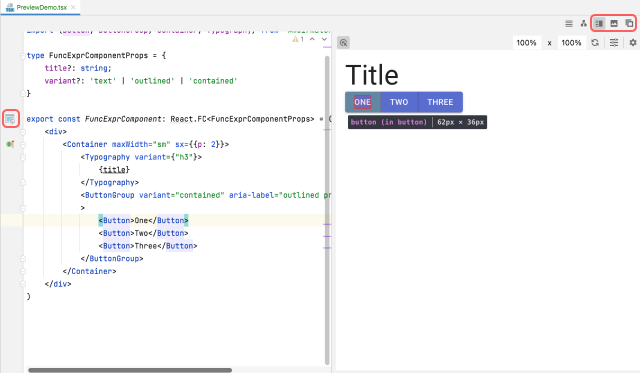Click the <Button>Two</Button> code line

(143, 233)
